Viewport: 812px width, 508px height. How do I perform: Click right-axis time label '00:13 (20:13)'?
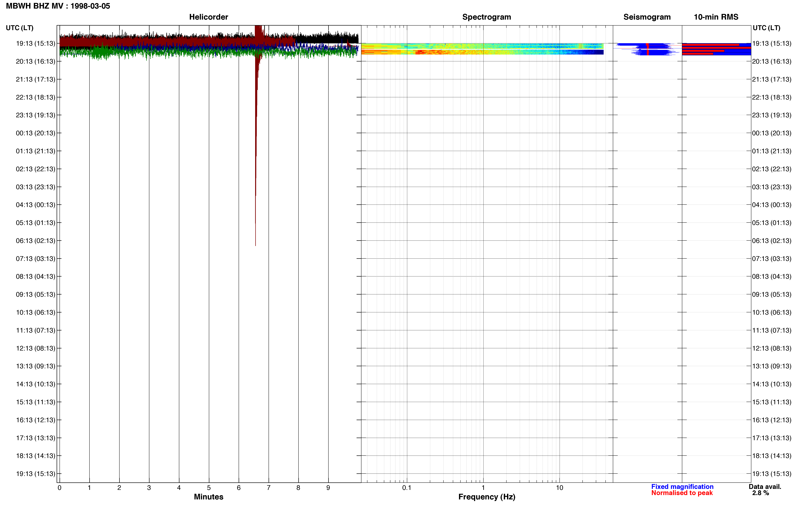click(x=772, y=133)
